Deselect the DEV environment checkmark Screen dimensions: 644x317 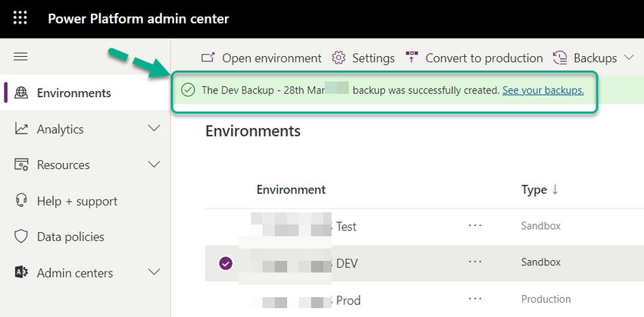coord(226,263)
